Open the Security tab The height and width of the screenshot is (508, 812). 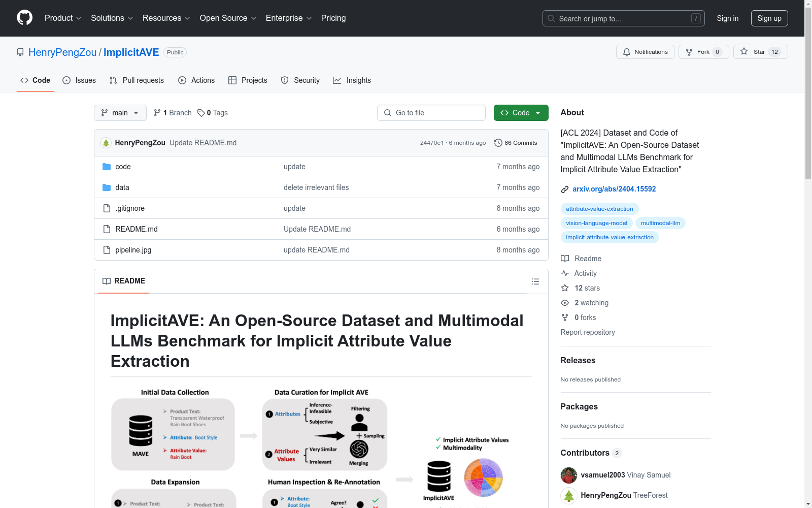(x=300, y=80)
